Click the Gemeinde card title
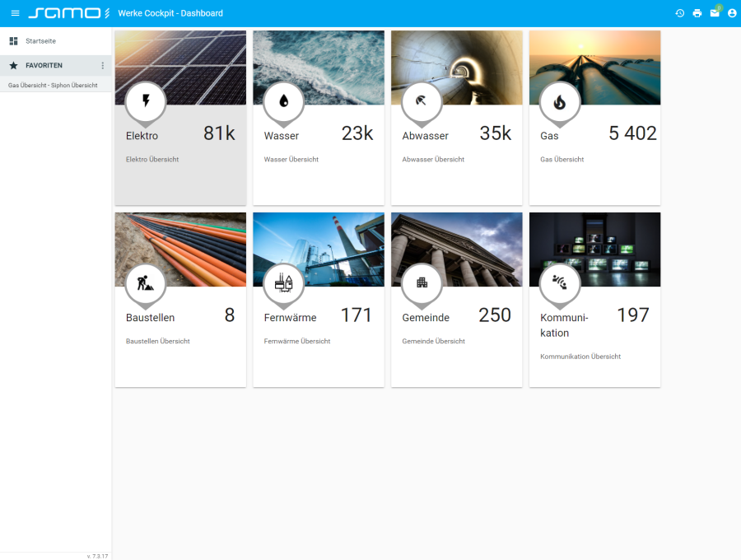 [x=426, y=318]
